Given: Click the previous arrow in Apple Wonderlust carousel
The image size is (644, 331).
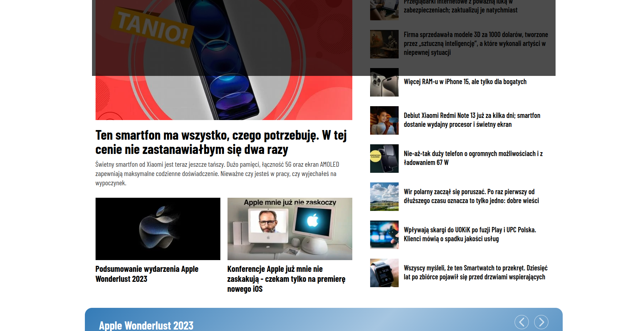Looking at the screenshot, I should 521,322.
